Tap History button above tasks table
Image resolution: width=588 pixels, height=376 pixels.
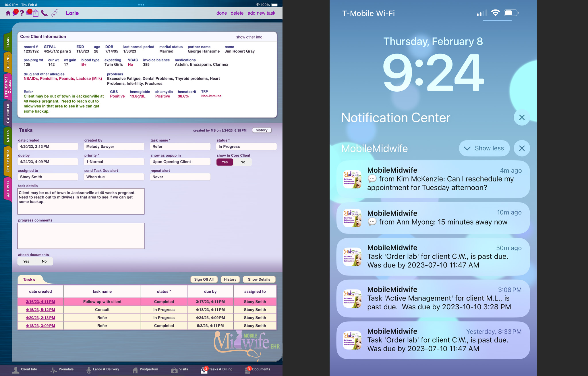click(230, 279)
